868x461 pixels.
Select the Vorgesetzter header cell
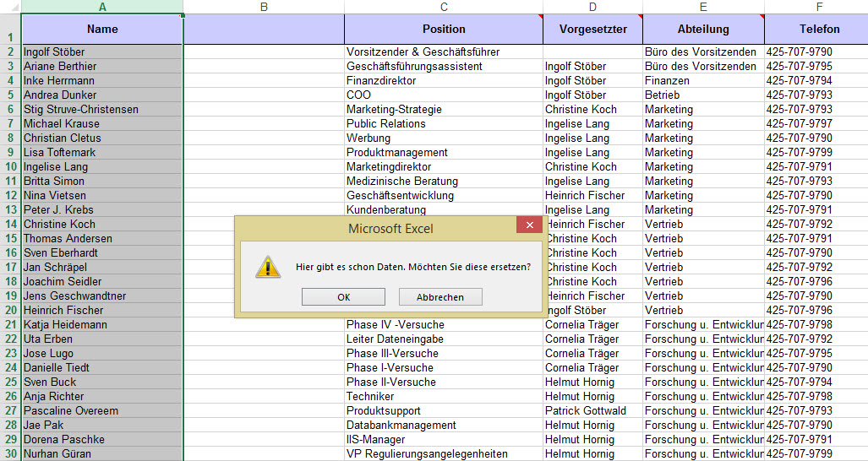(x=592, y=29)
